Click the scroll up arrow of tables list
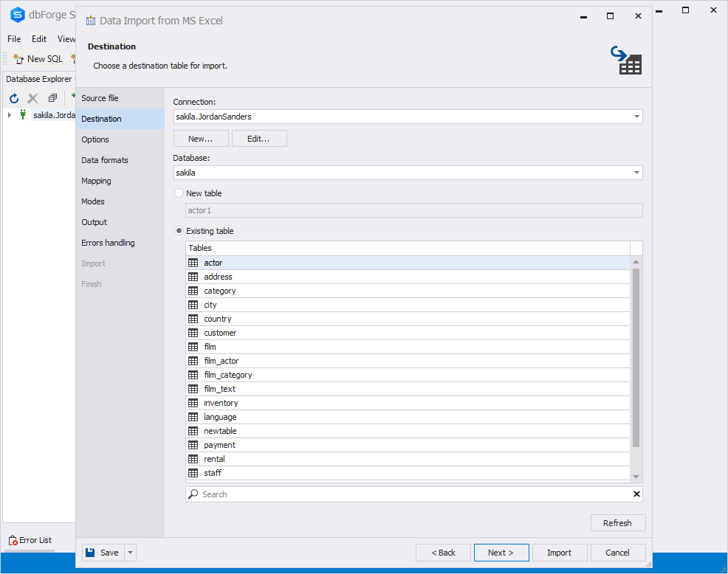728x574 pixels. (x=636, y=262)
